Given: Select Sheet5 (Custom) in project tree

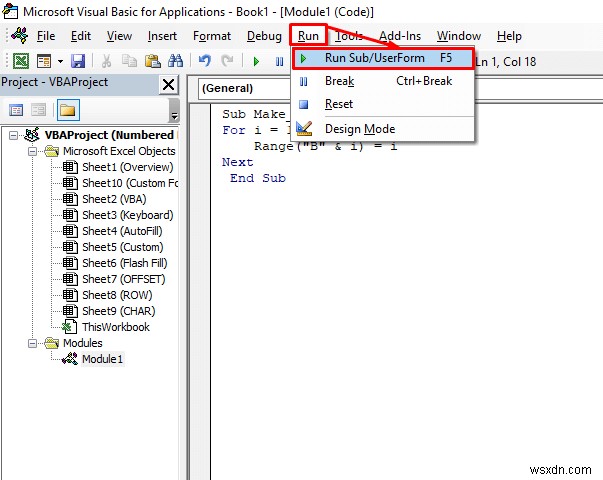Looking at the screenshot, I should 123,247.
